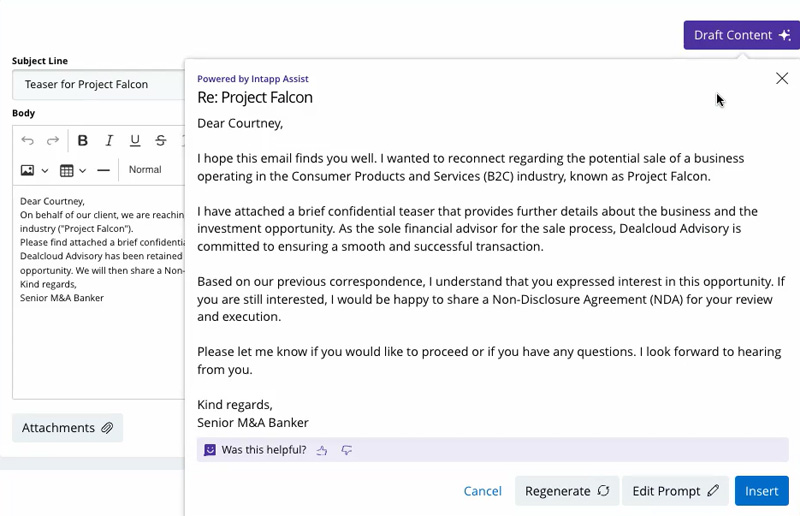The height and width of the screenshot is (516, 800).
Task: Click the thumbs down feedback icon
Action: 347,451
